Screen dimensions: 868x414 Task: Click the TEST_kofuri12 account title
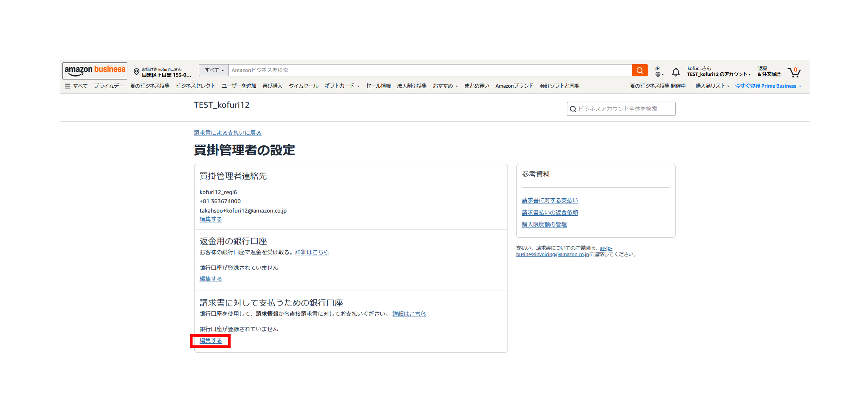point(221,105)
